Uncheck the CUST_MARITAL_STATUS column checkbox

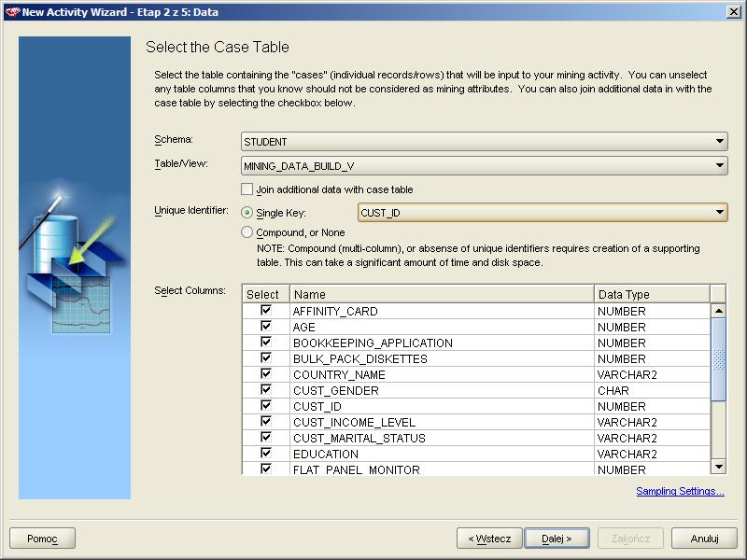[x=266, y=437]
